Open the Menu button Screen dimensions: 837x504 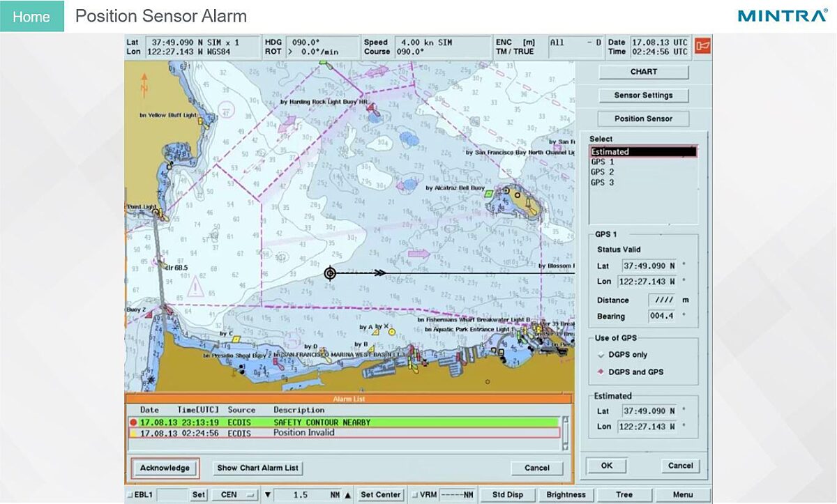pos(683,495)
